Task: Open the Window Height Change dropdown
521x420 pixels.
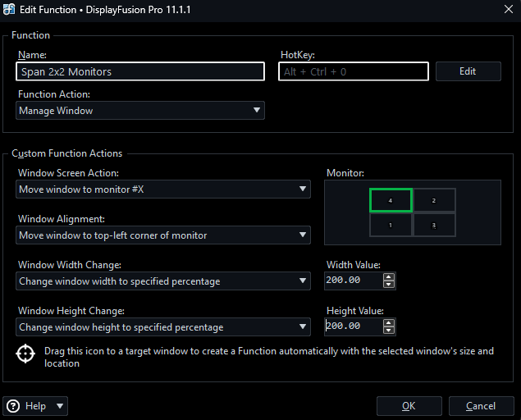Action: 163,326
